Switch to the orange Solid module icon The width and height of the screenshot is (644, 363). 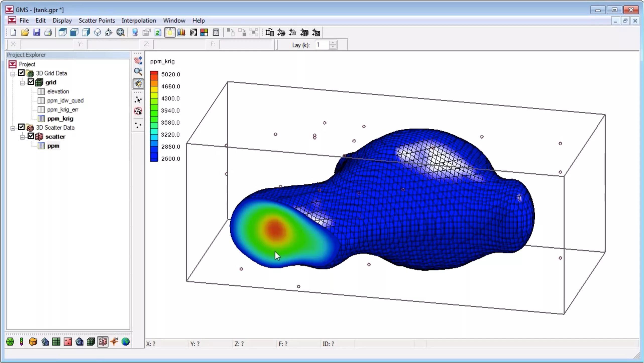[33, 342]
